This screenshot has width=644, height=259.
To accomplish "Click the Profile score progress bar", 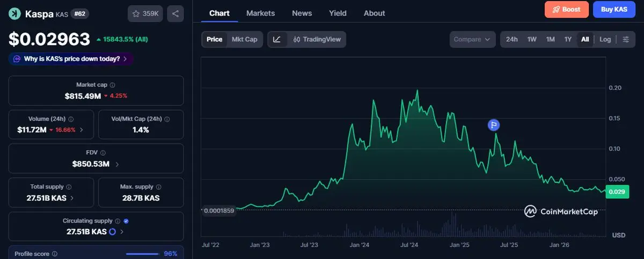I will (x=142, y=254).
